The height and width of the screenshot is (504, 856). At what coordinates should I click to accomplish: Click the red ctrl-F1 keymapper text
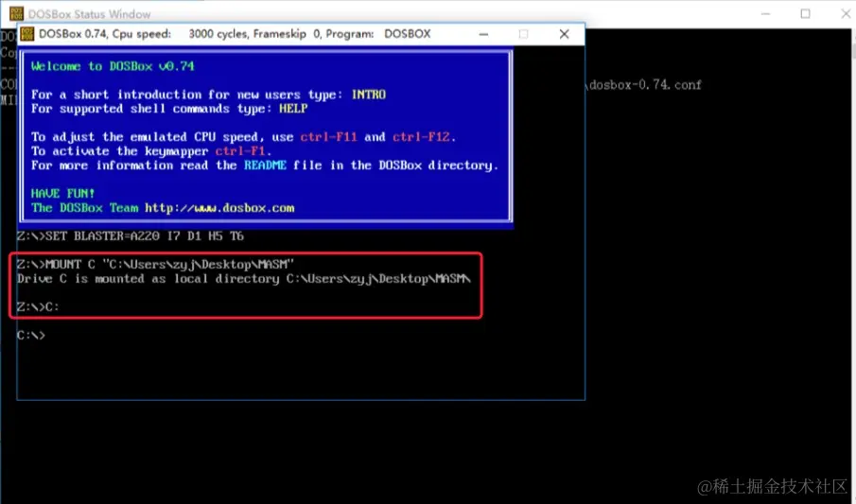pyautogui.click(x=239, y=151)
